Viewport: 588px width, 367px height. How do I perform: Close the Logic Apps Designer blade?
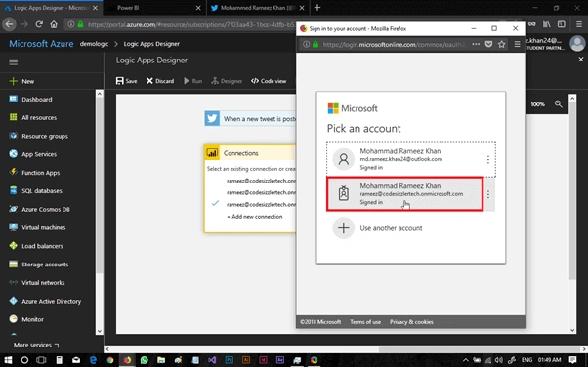(x=581, y=60)
